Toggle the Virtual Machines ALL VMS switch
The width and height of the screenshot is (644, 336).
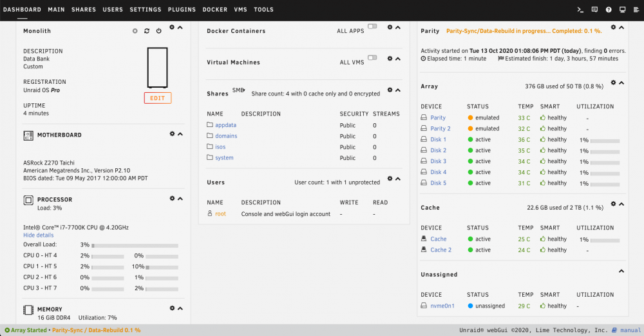[372, 57]
